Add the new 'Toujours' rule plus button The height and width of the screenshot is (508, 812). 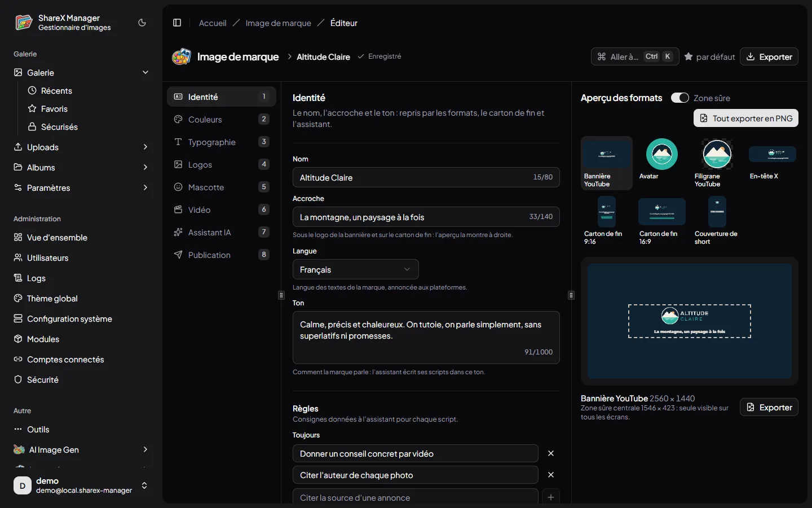tap(551, 497)
